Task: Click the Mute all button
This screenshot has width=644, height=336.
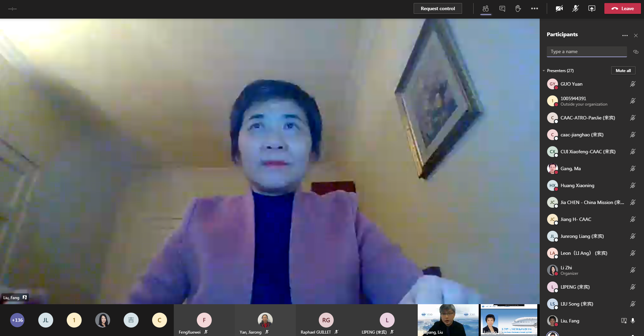Action: 623,70
